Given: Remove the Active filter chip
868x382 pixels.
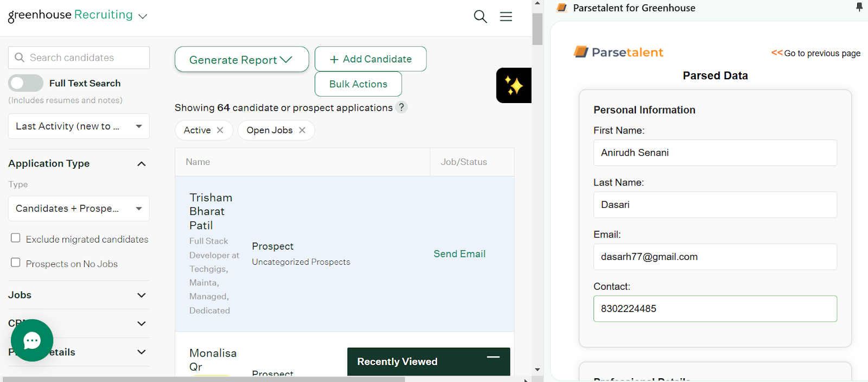Looking at the screenshot, I should tap(220, 130).
